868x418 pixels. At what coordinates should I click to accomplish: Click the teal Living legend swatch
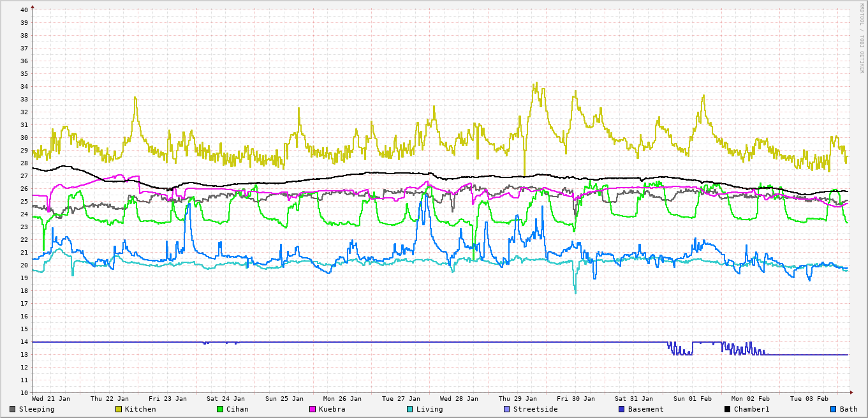410,409
